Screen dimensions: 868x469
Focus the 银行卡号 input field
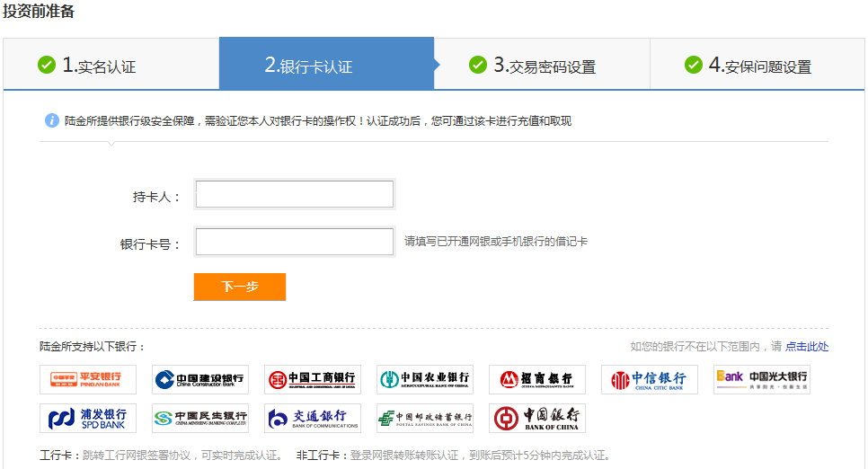click(x=295, y=242)
